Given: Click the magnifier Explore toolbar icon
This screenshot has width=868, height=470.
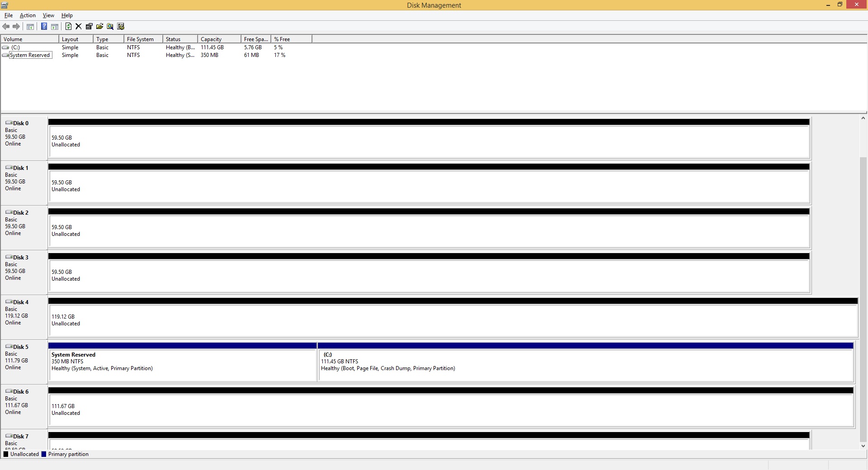Looking at the screenshot, I should [x=110, y=26].
